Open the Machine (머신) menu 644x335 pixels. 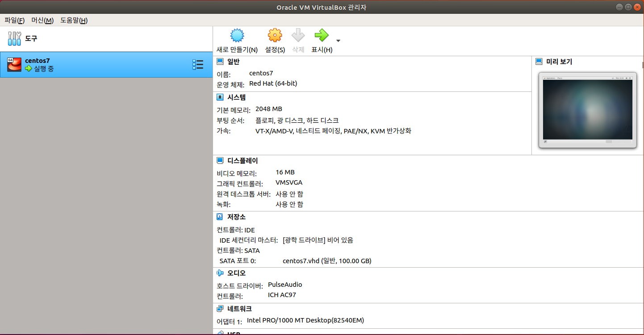[x=42, y=20]
